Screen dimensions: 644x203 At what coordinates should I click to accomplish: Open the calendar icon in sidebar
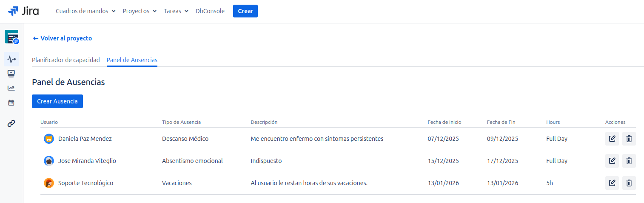11,103
